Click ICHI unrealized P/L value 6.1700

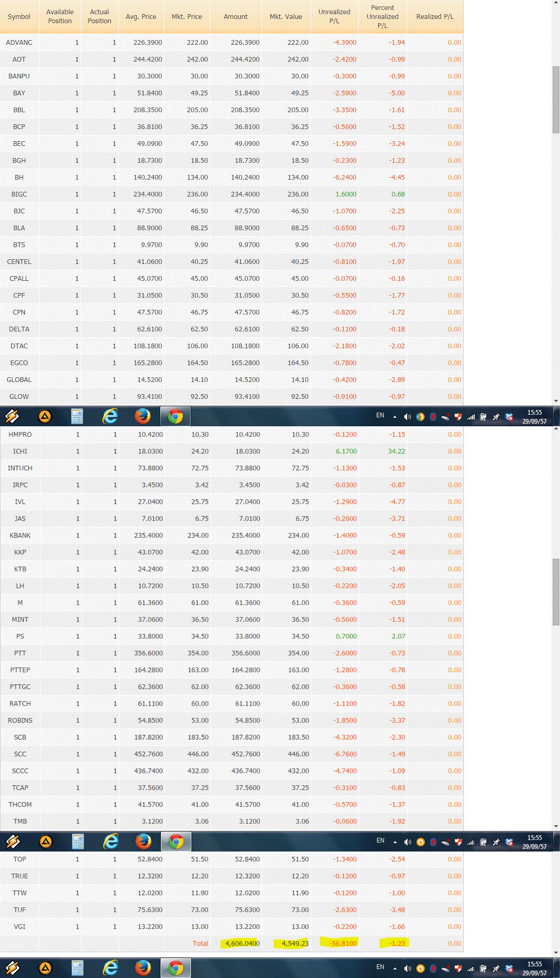point(346,451)
